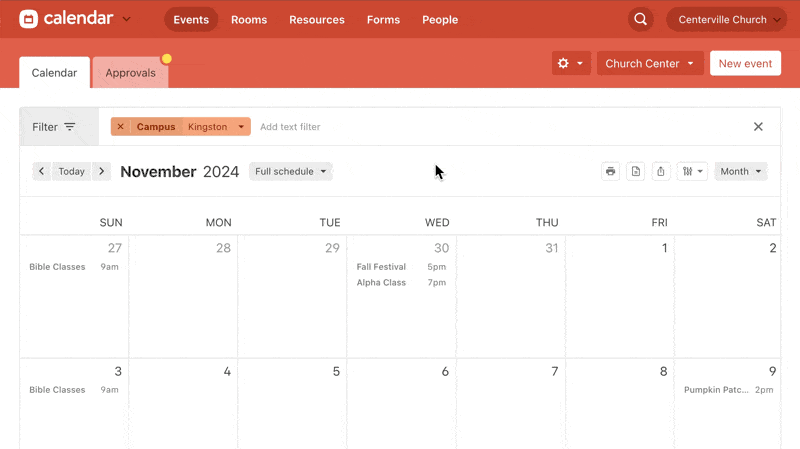
Task: Open the Kingston campus dropdown
Action: click(216, 127)
